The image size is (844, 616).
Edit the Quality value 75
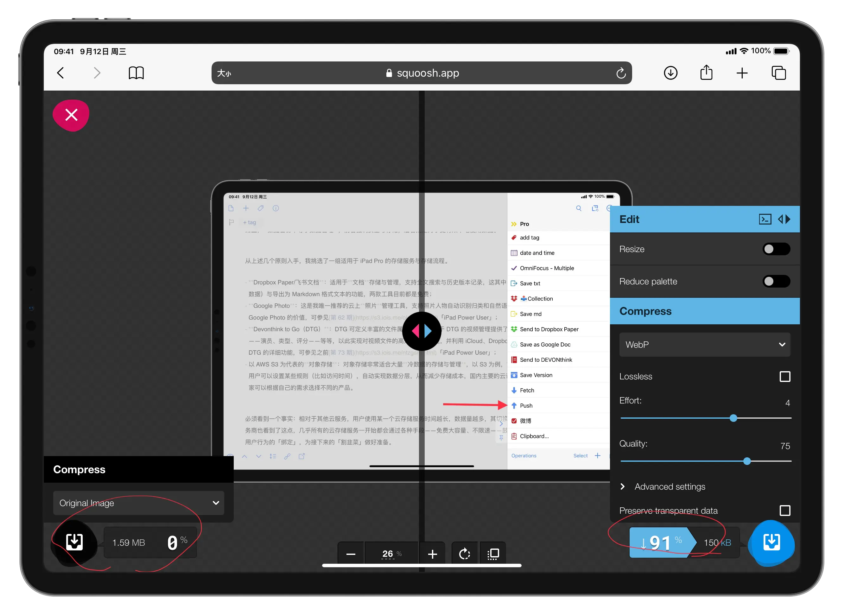pyautogui.click(x=785, y=446)
